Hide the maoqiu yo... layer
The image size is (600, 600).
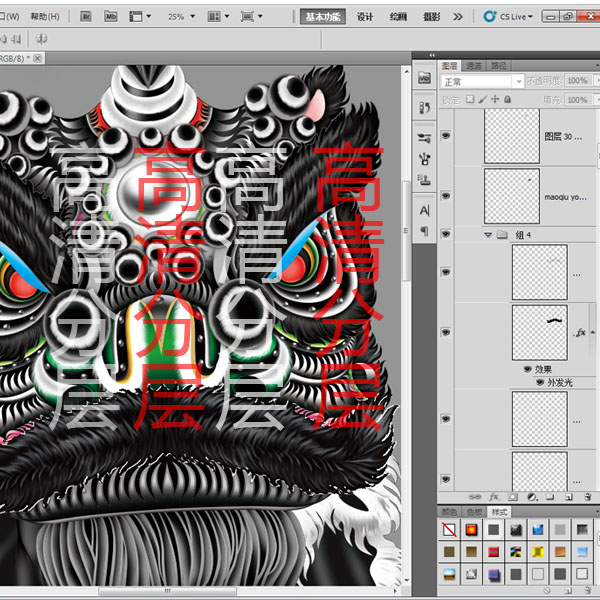[446, 196]
